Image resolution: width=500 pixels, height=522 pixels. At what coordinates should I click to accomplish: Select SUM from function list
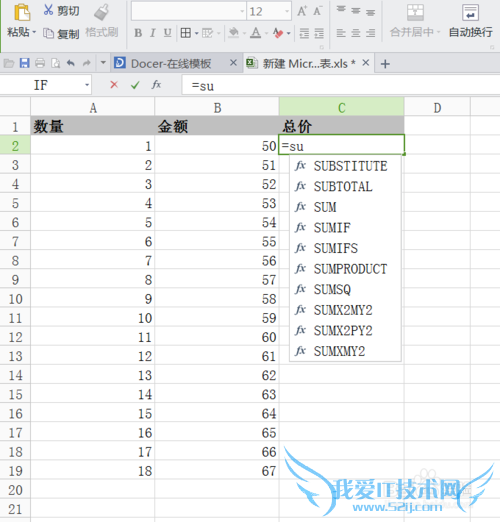(x=345, y=207)
